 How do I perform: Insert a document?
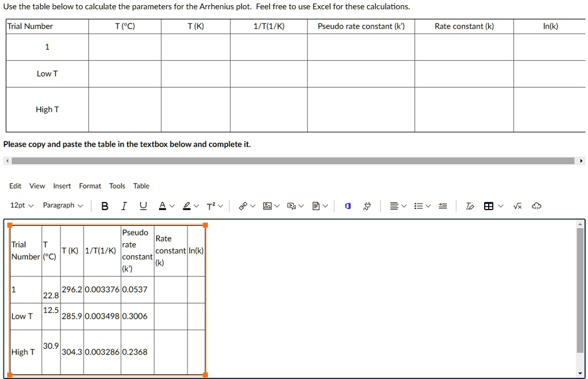(315, 205)
